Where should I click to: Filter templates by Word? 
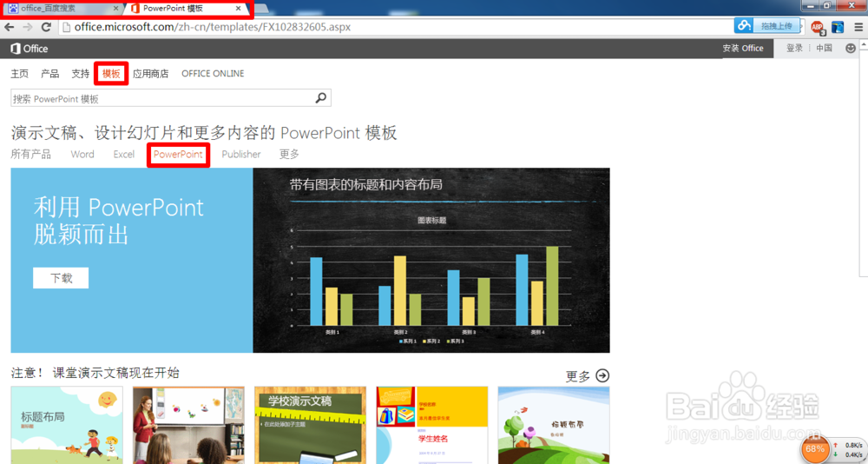point(82,154)
